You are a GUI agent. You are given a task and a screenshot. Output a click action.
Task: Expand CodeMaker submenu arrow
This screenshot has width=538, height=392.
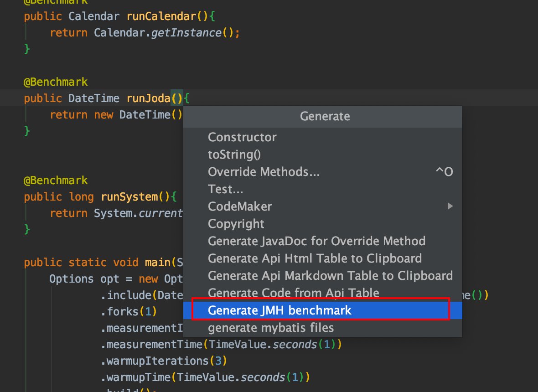[450, 206]
